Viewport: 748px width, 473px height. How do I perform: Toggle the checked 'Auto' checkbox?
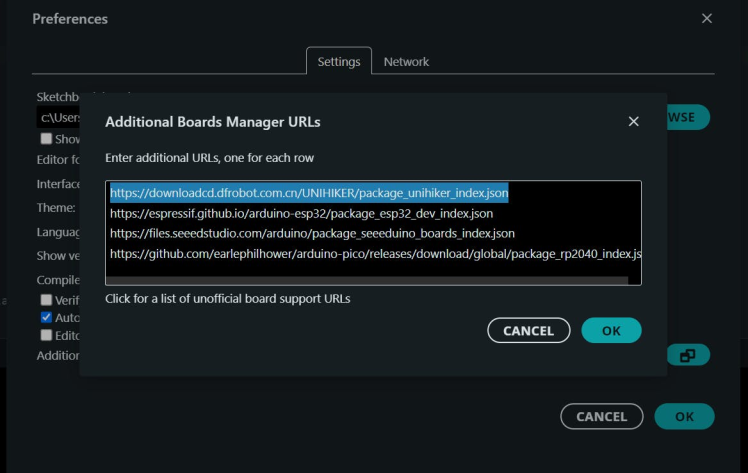46,317
